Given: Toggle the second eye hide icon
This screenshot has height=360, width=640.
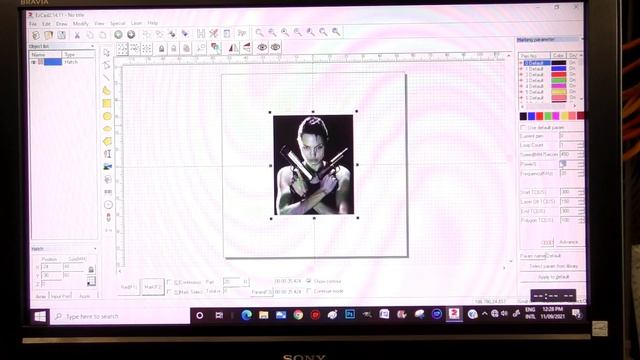Looking at the screenshot, I should pos(276,47).
